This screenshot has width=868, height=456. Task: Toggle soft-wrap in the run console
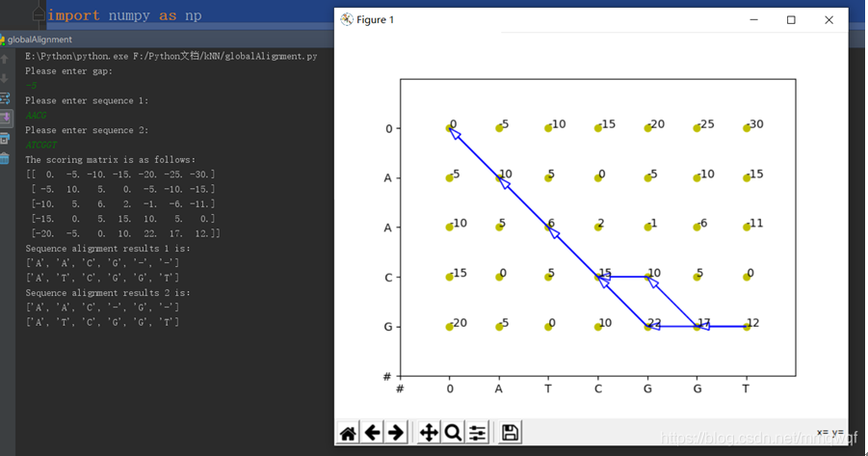(x=5, y=98)
